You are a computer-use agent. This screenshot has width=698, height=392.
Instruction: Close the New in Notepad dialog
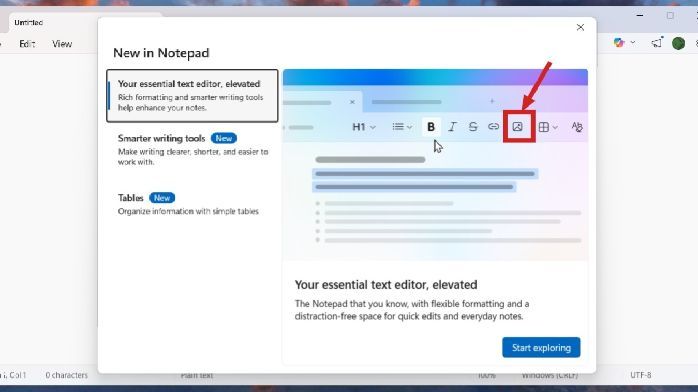580,28
